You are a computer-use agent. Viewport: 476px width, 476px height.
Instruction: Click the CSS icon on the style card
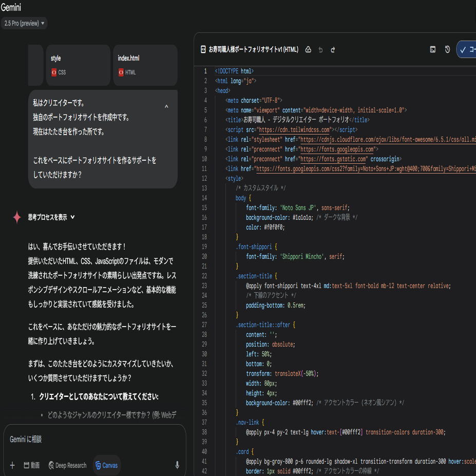pyautogui.click(x=54, y=72)
